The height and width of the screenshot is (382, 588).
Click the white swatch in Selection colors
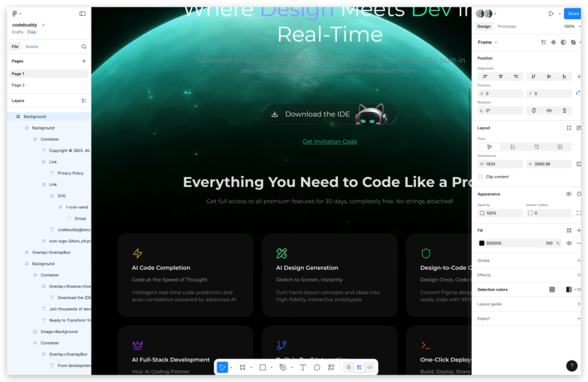pyautogui.click(x=560, y=289)
